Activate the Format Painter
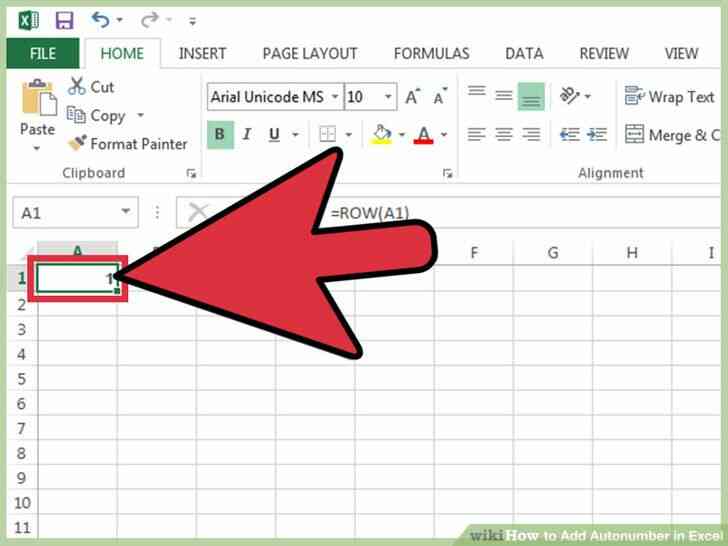 click(128, 143)
